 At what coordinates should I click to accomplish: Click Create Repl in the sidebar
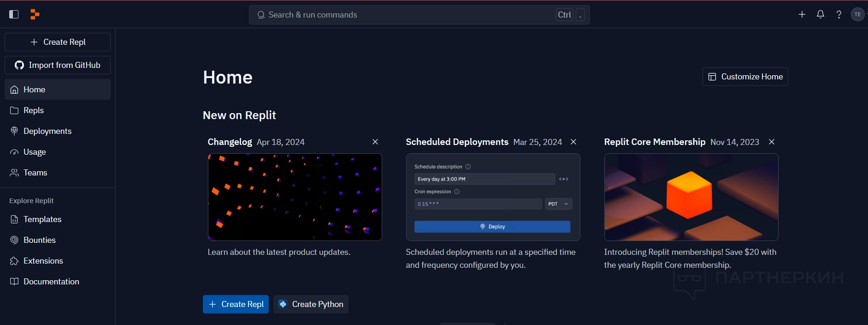coord(58,42)
